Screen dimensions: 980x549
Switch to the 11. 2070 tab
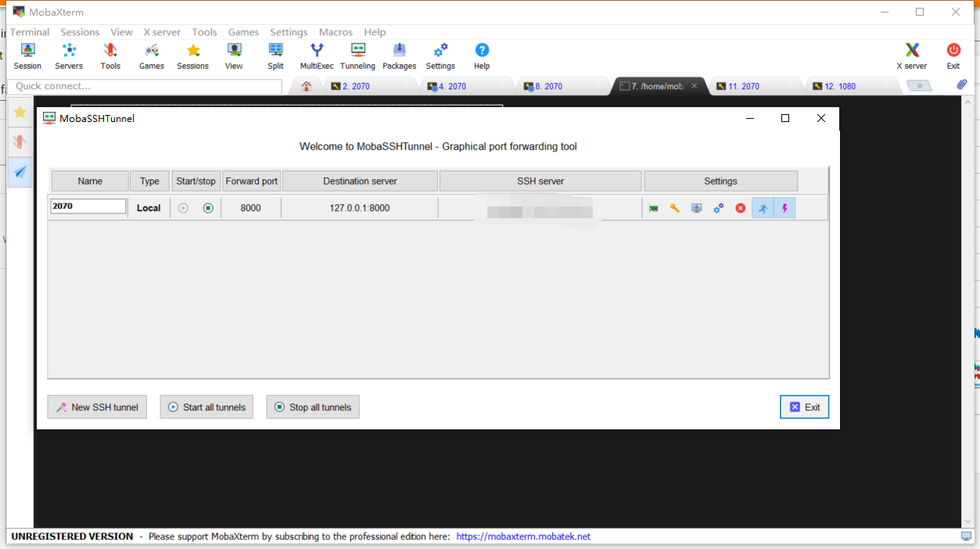point(753,86)
